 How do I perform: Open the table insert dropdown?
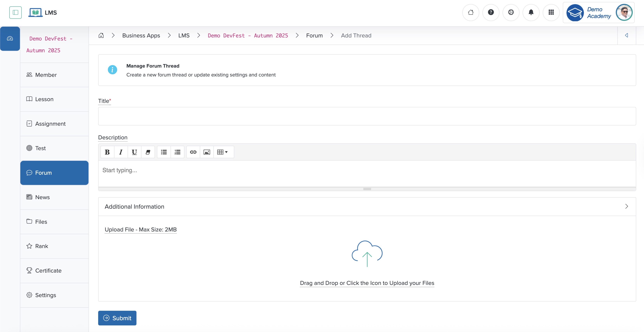tap(223, 152)
